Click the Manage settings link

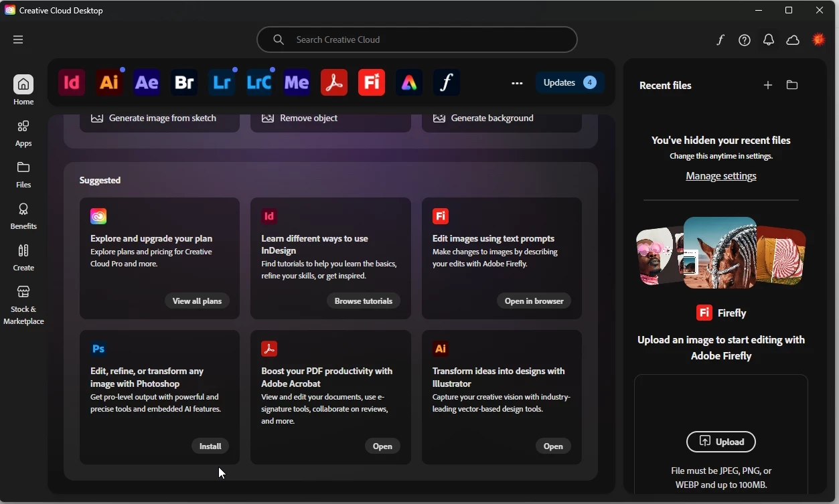click(x=721, y=176)
